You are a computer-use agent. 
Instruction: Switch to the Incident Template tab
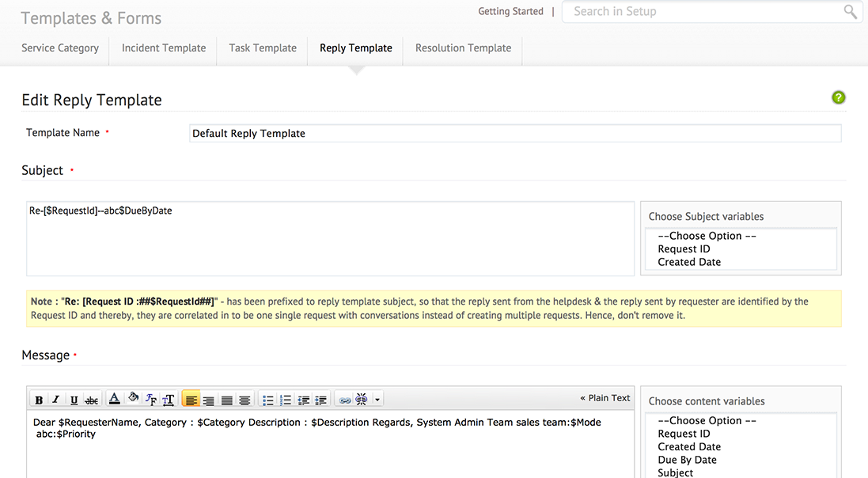point(164,47)
